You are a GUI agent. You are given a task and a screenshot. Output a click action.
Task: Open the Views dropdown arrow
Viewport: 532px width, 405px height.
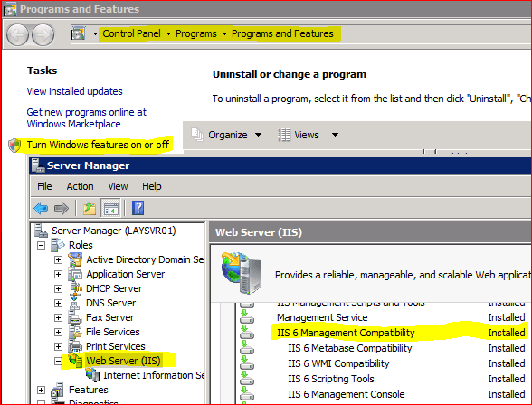click(335, 135)
